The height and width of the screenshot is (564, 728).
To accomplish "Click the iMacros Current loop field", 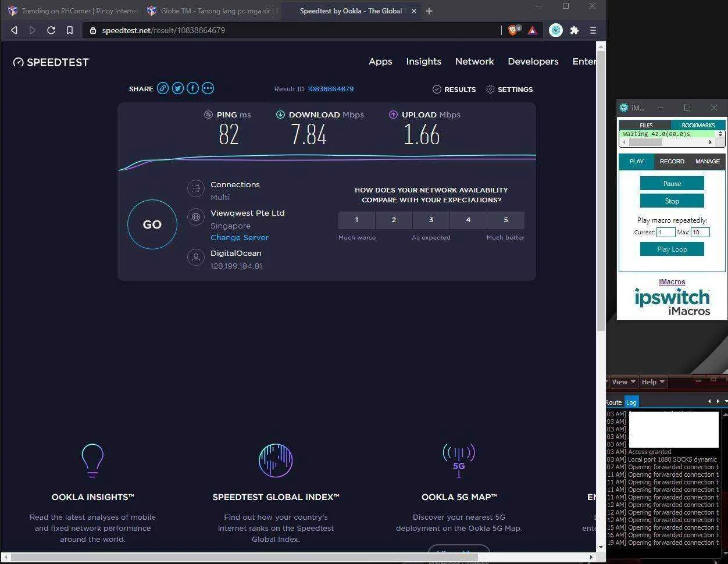I will tap(666, 232).
